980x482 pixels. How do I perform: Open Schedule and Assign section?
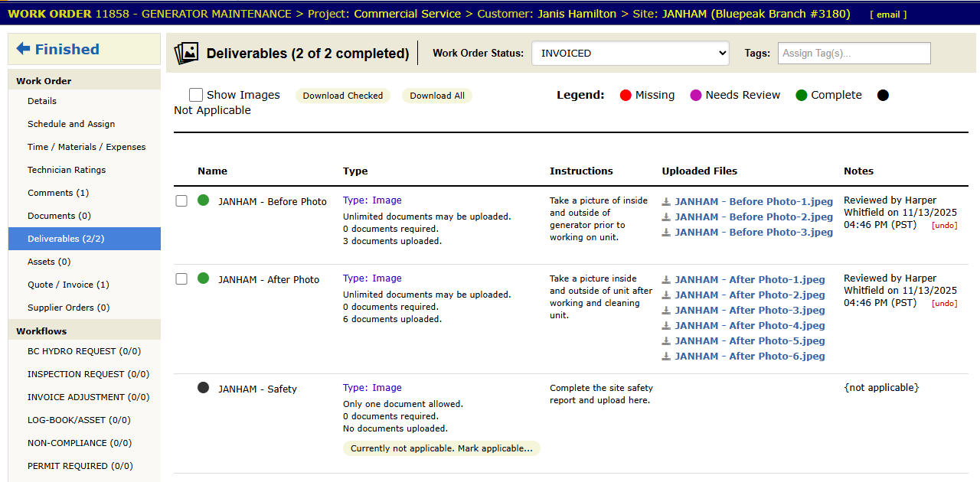84,124
